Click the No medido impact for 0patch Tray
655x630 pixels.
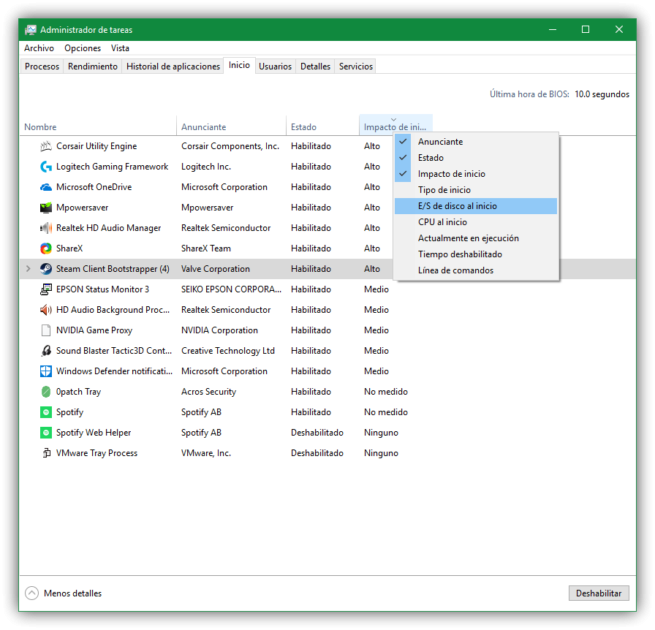(x=386, y=392)
